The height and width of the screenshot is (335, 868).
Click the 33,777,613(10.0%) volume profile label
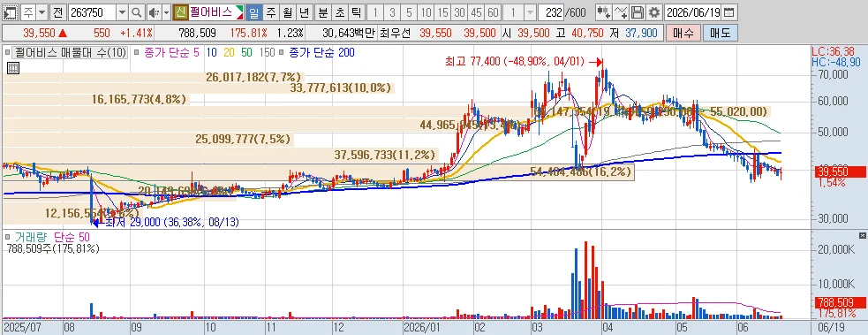tap(341, 88)
